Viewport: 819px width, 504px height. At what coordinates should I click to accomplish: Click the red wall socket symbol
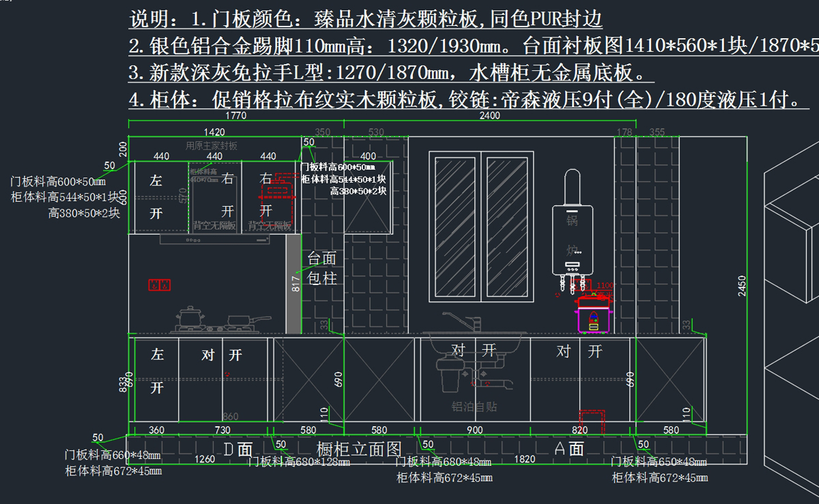(160, 285)
